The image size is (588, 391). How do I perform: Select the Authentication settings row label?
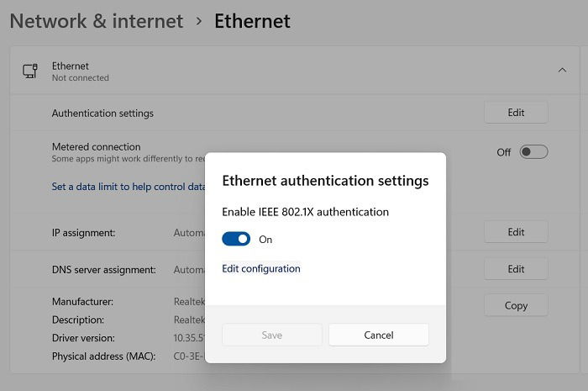(102, 114)
